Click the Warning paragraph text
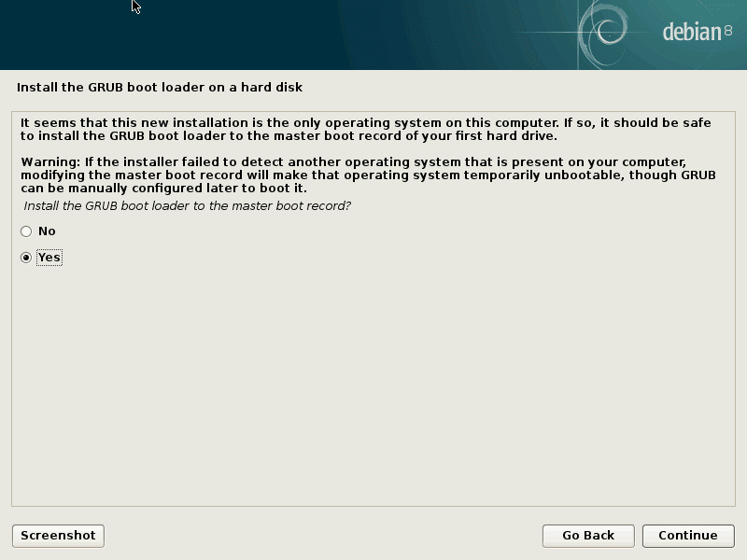The image size is (747, 560). click(368, 175)
